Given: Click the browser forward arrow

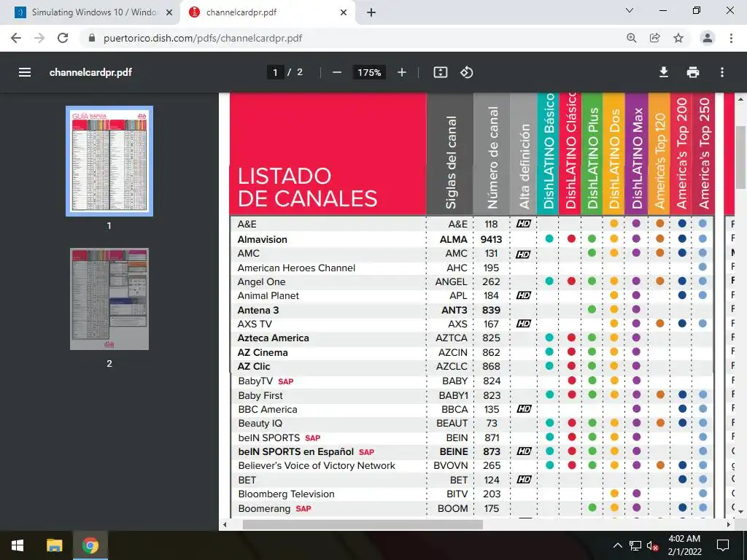Looking at the screenshot, I should 39,38.
